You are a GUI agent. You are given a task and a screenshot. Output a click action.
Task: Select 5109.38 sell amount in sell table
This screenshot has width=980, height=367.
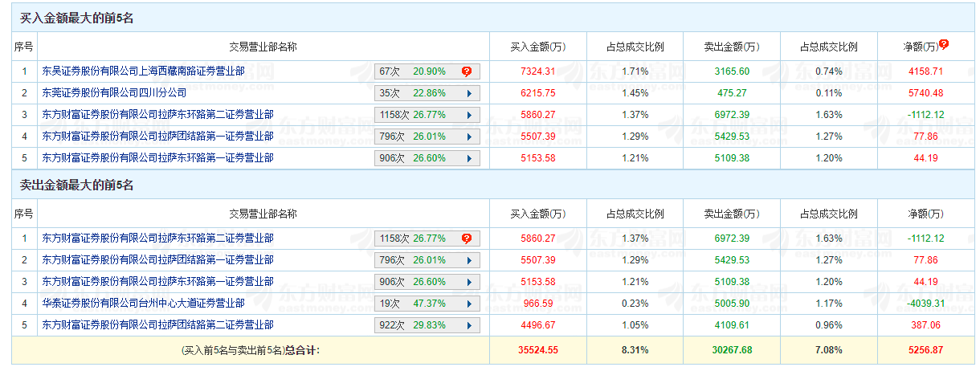coord(731,282)
